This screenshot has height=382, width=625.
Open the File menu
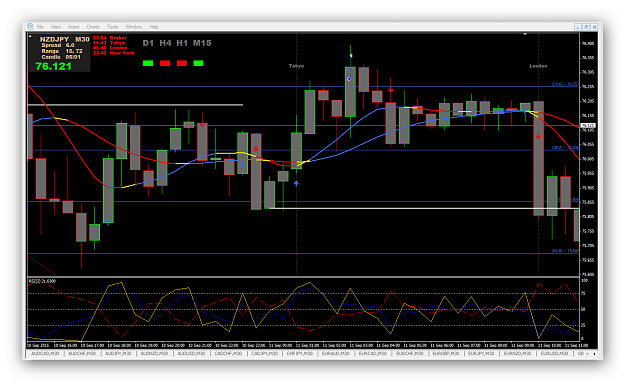coord(40,27)
